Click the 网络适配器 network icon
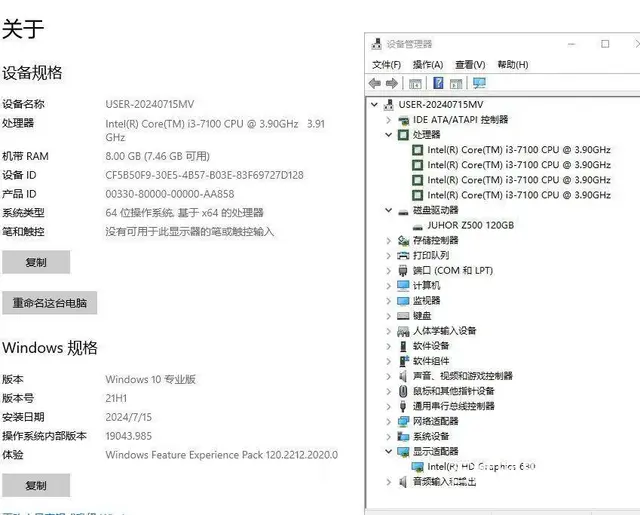The width and height of the screenshot is (640, 515). click(x=403, y=421)
